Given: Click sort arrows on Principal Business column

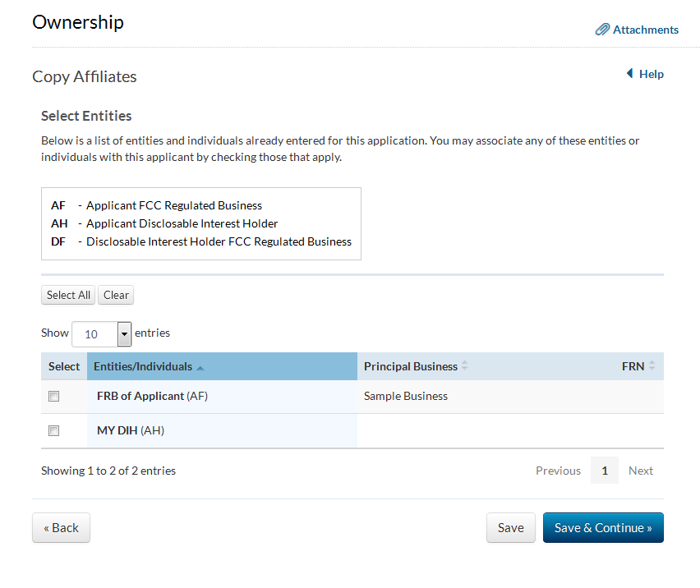Looking at the screenshot, I should 465,366.
